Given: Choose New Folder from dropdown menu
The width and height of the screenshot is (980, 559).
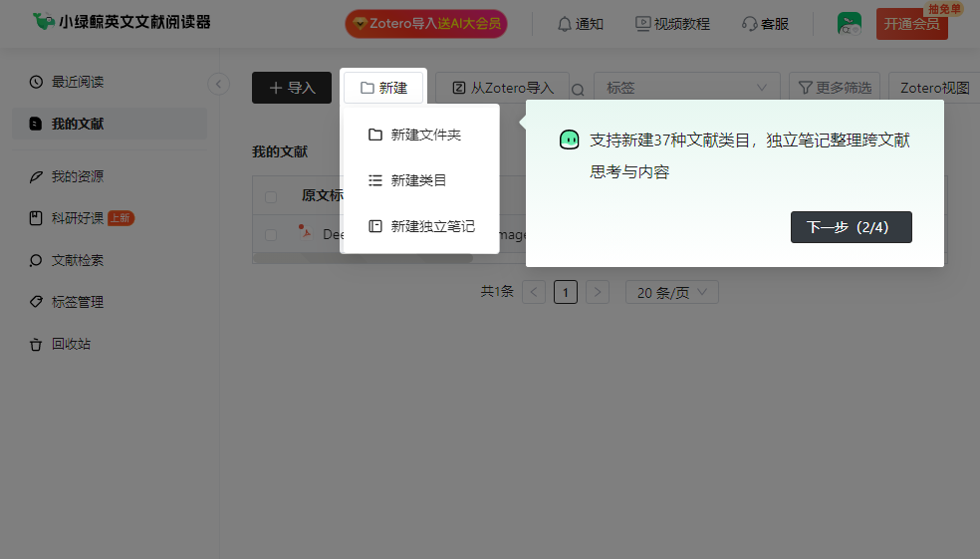Looking at the screenshot, I should [419, 135].
